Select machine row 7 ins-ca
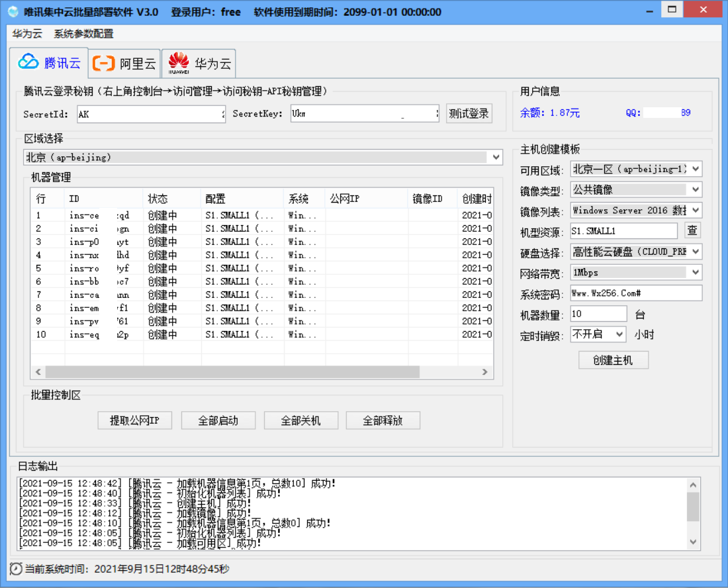The height and width of the screenshot is (588, 728). click(x=262, y=295)
